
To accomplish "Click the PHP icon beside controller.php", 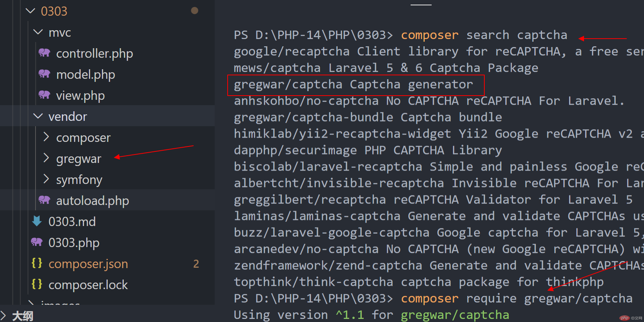I will pyautogui.click(x=44, y=53).
